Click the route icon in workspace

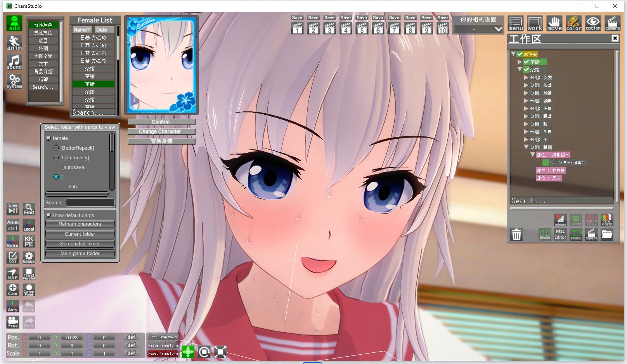(576, 234)
